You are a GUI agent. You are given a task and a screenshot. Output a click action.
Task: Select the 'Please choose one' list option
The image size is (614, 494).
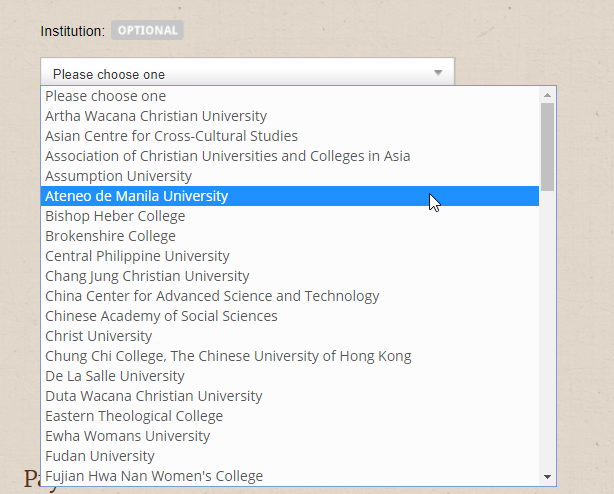point(105,96)
